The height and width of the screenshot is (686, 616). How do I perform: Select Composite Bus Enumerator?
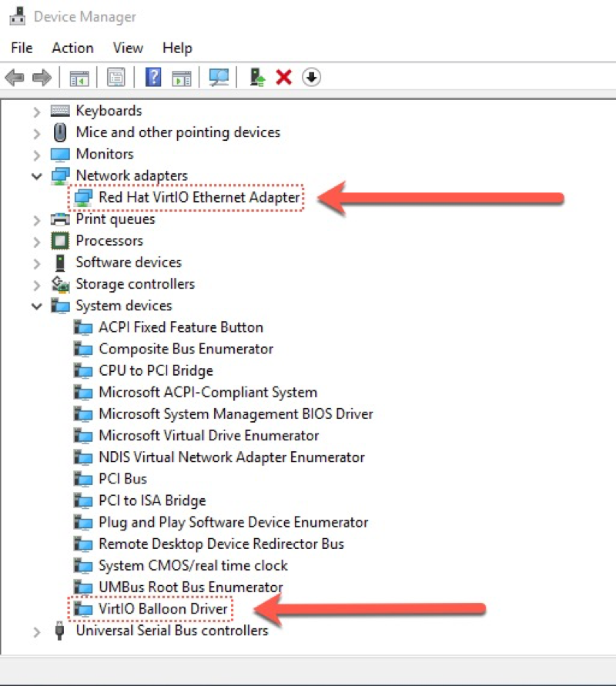click(186, 349)
